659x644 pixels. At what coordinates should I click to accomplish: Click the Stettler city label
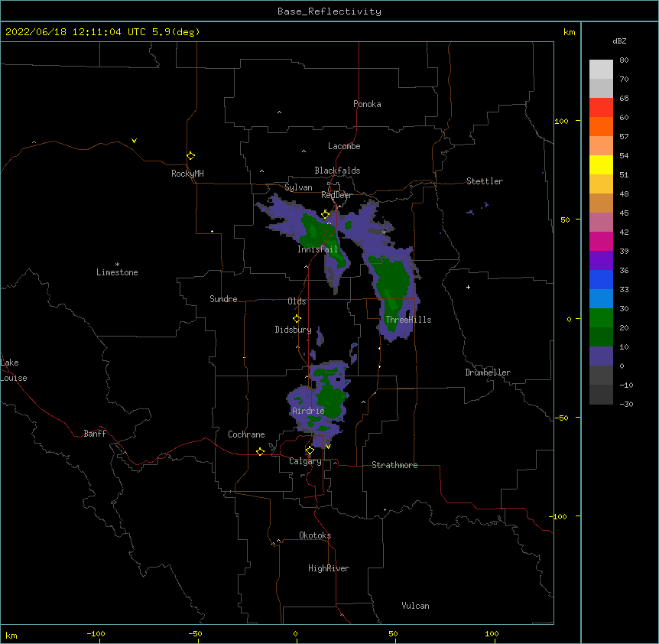(485, 181)
